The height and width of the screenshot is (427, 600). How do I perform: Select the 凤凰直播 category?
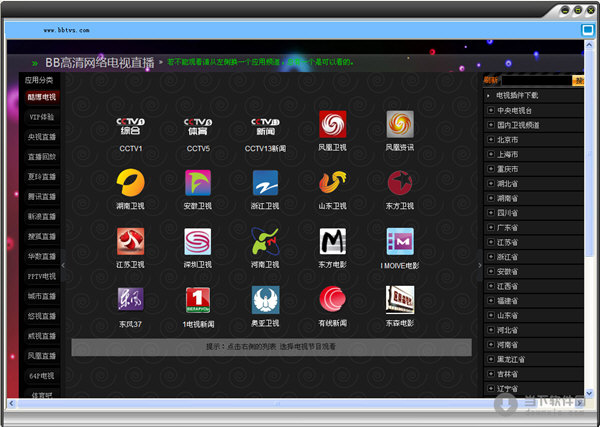(x=42, y=355)
